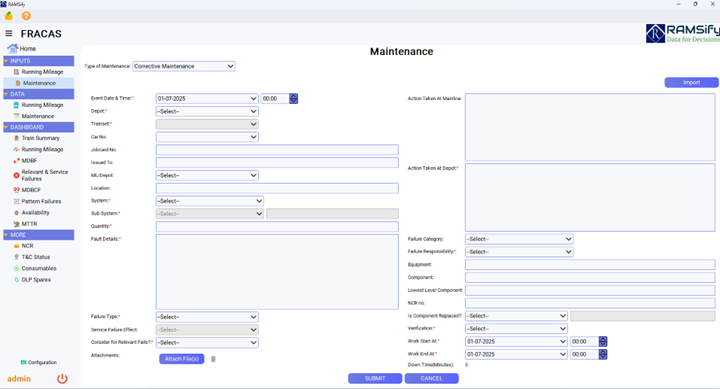This screenshot has width=720, height=389.
Task: Open the Event Date dropdown
Action: click(x=207, y=99)
